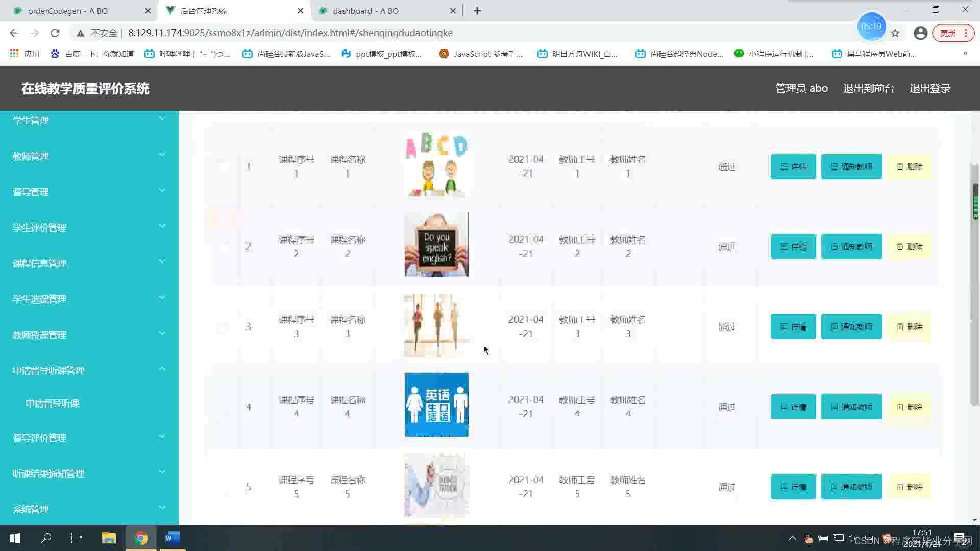Open new browser tab with plus icon
Image resolution: width=980 pixels, height=551 pixels.
(x=477, y=11)
